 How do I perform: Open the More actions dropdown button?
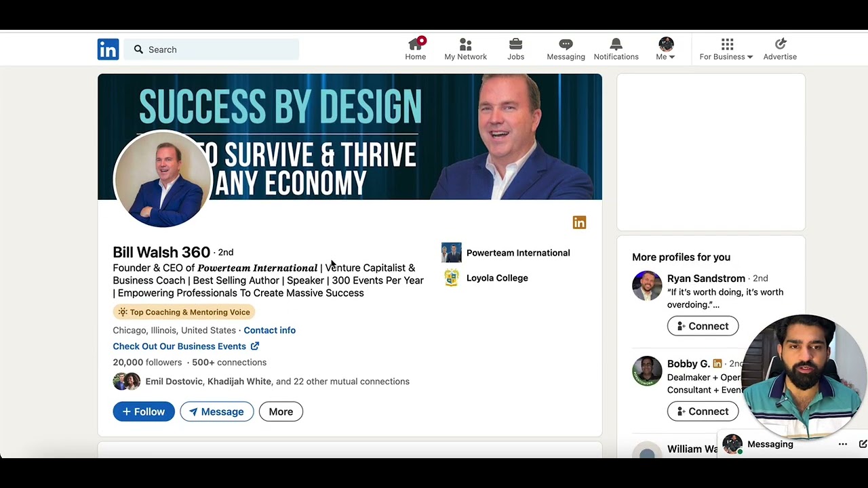tap(281, 411)
